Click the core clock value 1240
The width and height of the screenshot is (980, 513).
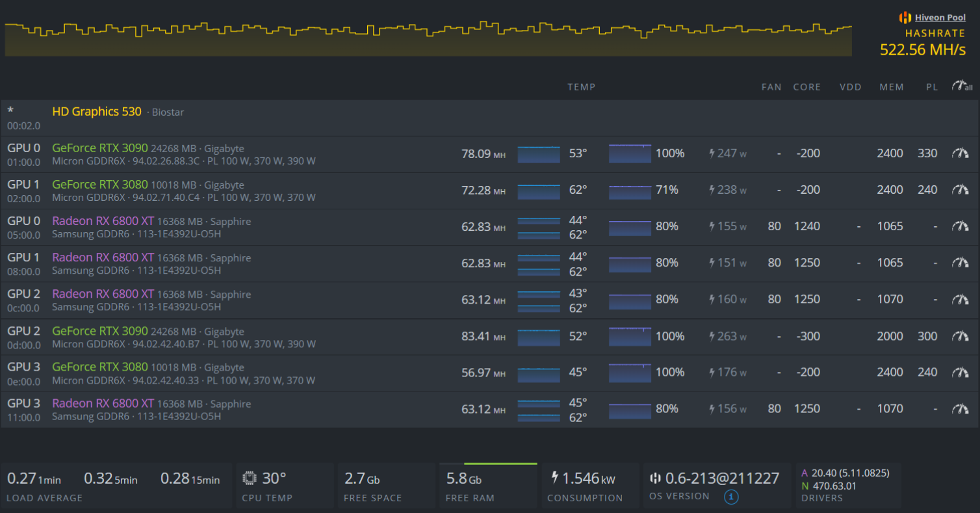[806, 226]
